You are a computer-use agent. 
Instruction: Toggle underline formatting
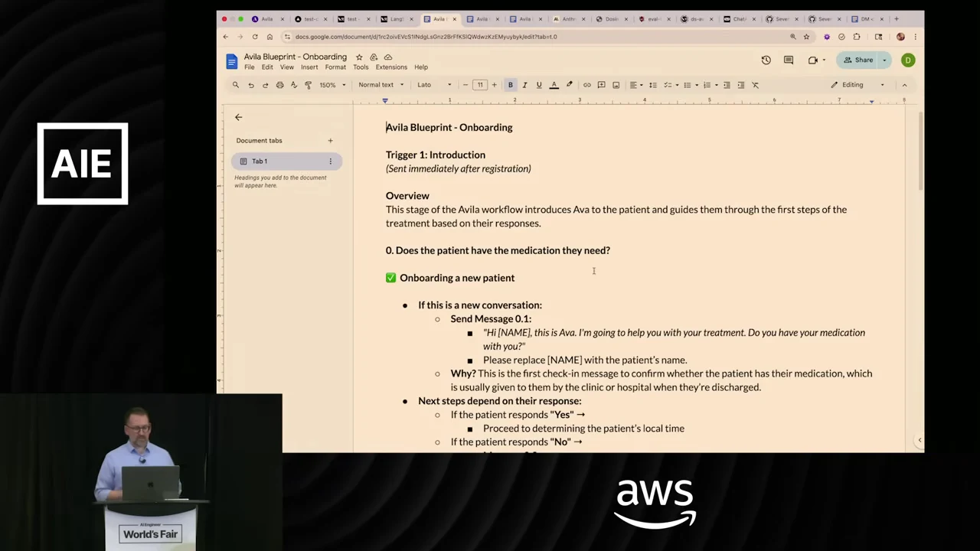[539, 85]
